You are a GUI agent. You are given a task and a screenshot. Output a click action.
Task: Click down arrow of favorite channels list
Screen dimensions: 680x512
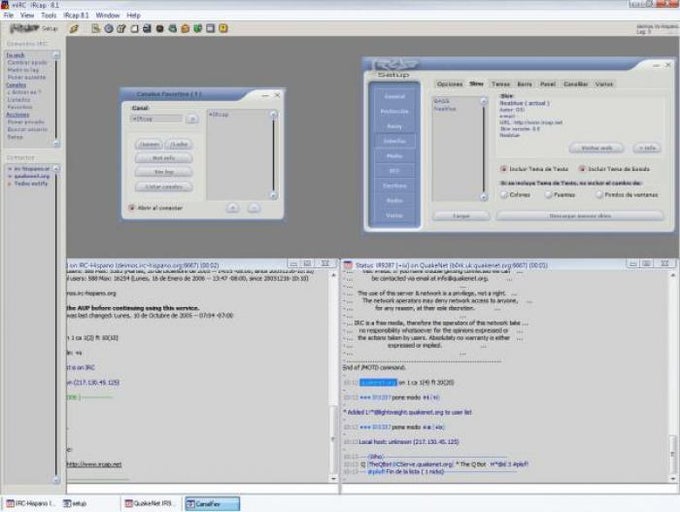[x=273, y=196]
